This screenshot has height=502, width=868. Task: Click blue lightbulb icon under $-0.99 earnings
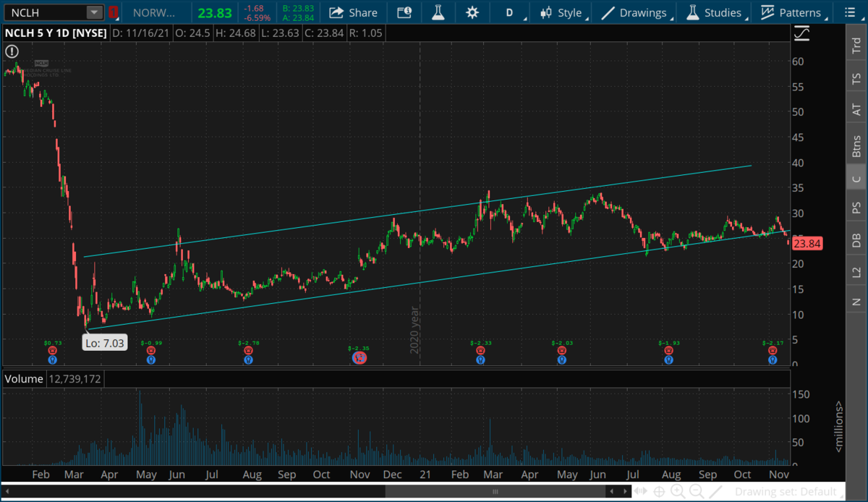tap(151, 360)
